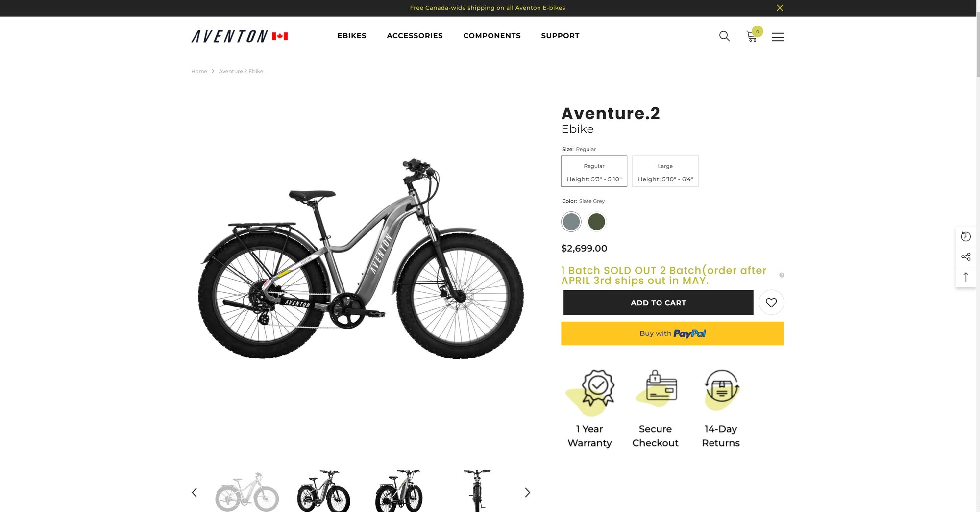Image resolution: width=980 pixels, height=512 pixels.
Task: Open the ACCESSORIES menu
Action: tap(415, 36)
